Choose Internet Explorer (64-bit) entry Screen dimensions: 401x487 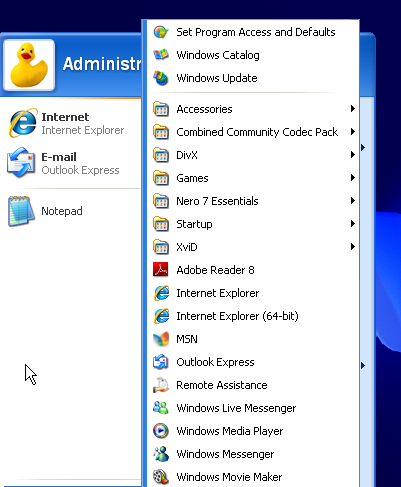click(x=253, y=316)
